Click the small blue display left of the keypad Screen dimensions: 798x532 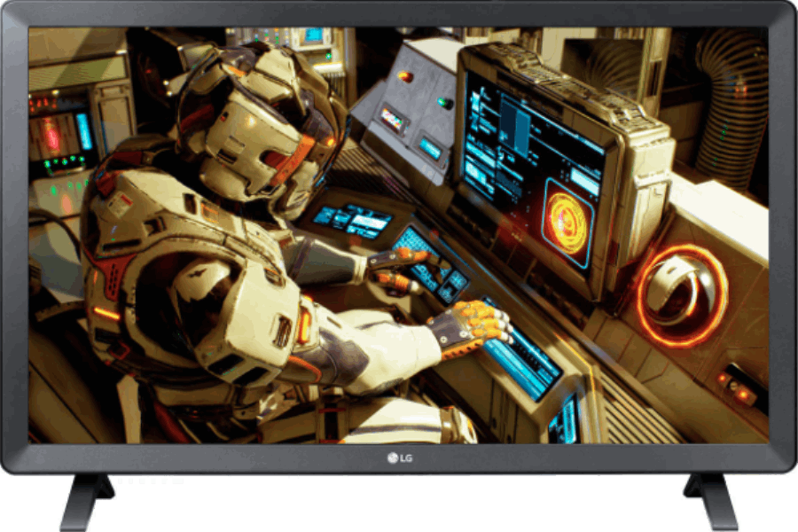tap(353, 218)
